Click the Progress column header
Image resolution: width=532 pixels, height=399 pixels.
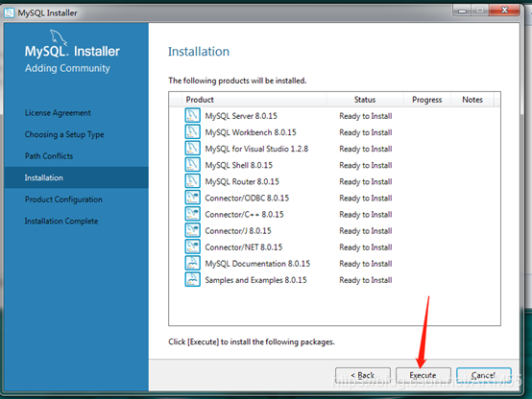tap(426, 100)
